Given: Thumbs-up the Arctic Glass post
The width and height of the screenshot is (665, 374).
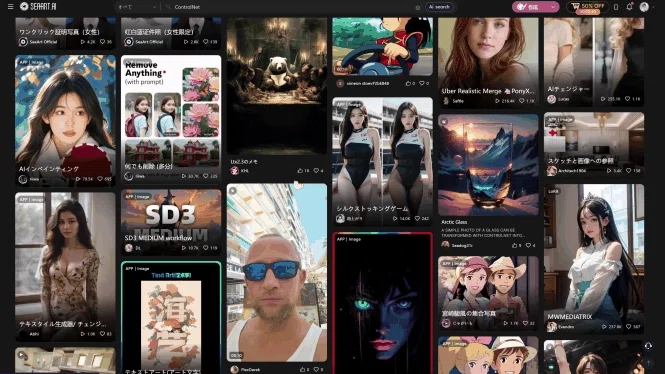Looking at the screenshot, I should (516, 246).
